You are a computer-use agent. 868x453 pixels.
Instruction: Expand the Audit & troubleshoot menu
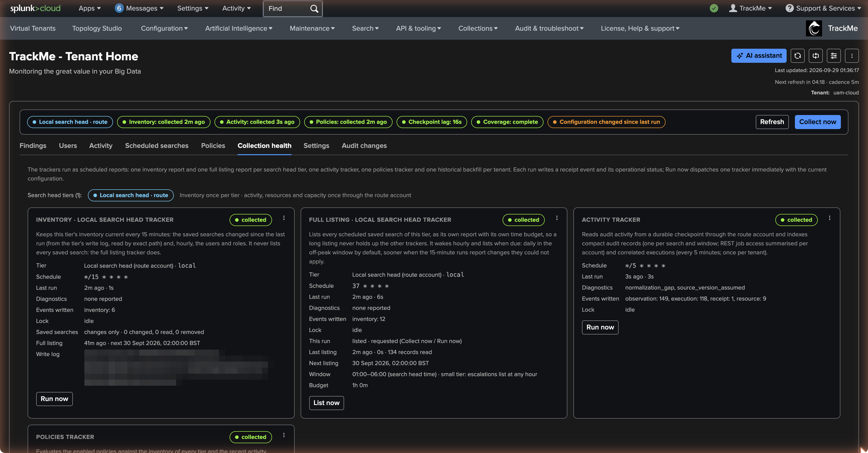(x=549, y=28)
